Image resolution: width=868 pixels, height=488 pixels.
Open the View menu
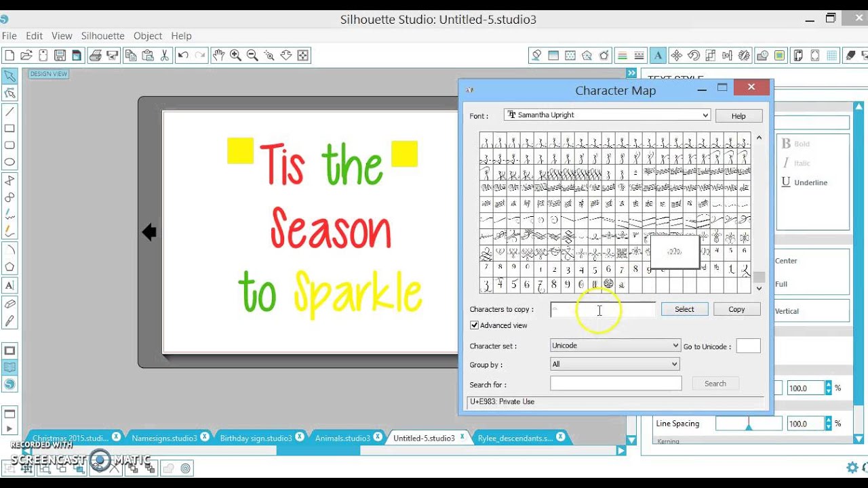point(62,36)
